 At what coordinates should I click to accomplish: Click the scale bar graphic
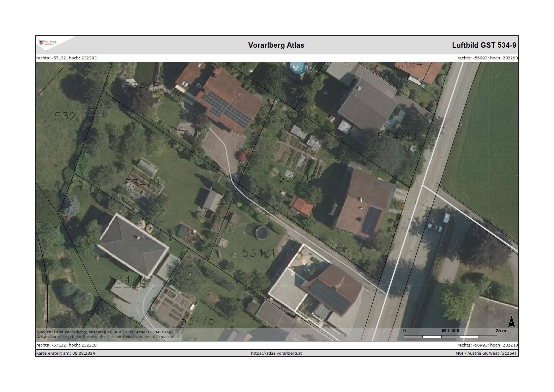(x=450, y=337)
